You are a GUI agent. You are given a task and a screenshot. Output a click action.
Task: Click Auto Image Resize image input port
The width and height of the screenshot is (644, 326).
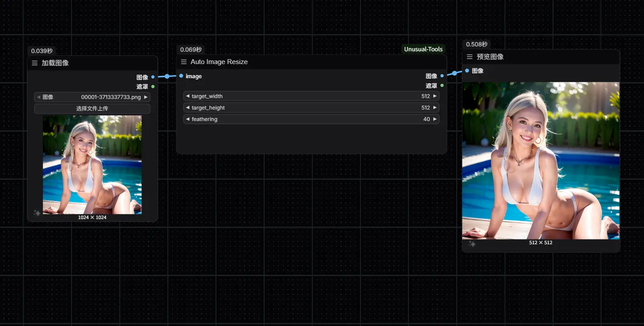[x=181, y=76]
